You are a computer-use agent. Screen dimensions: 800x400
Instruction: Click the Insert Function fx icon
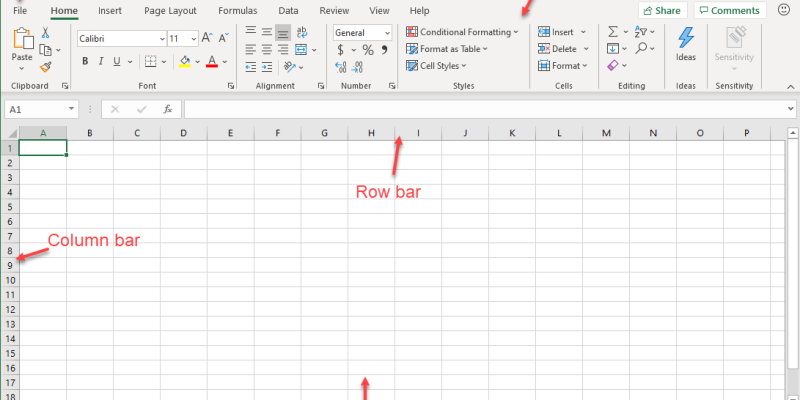click(x=168, y=109)
